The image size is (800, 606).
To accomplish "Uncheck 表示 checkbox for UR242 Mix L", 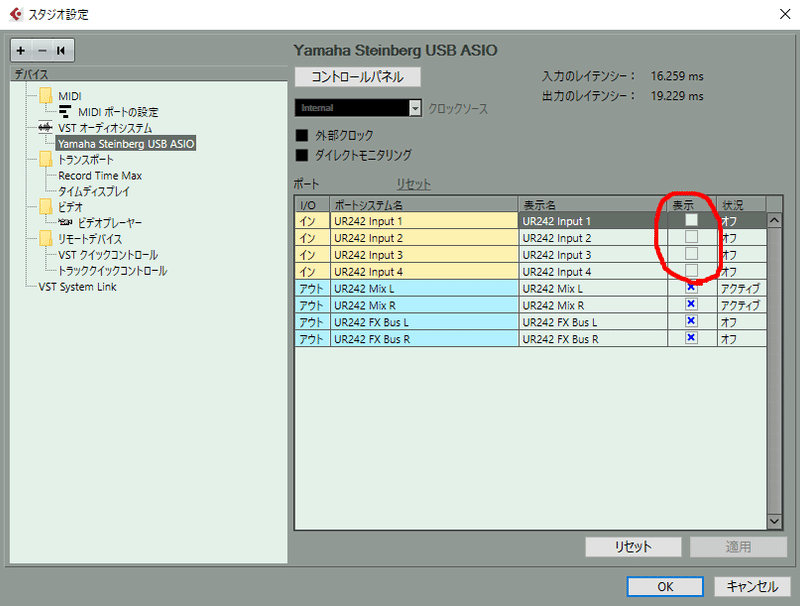I will pyautogui.click(x=691, y=287).
